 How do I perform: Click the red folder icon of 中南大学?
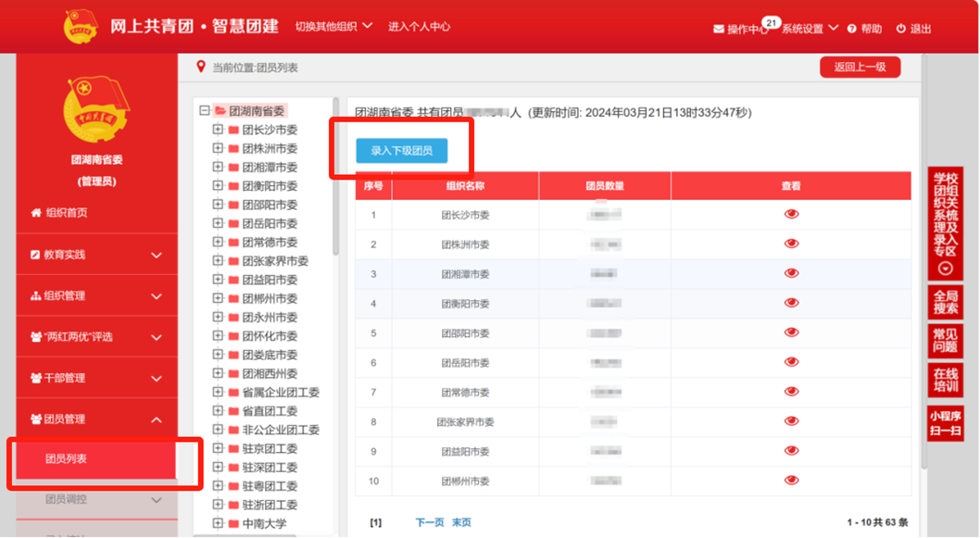click(233, 523)
